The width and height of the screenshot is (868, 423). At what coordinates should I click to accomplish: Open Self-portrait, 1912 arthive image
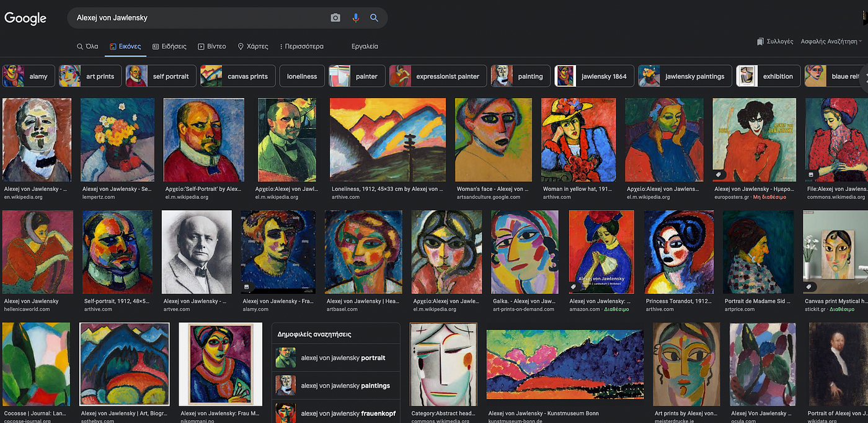point(118,252)
